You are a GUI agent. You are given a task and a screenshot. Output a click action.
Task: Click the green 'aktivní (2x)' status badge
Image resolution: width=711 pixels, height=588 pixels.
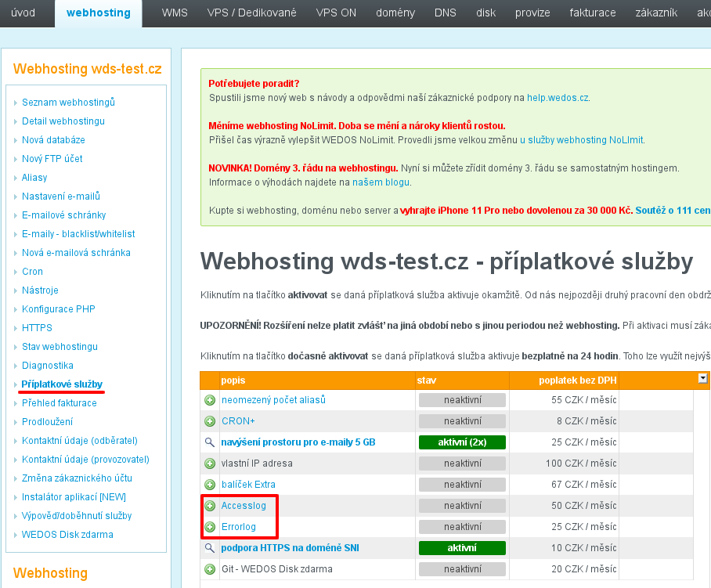[x=462, y=442]
